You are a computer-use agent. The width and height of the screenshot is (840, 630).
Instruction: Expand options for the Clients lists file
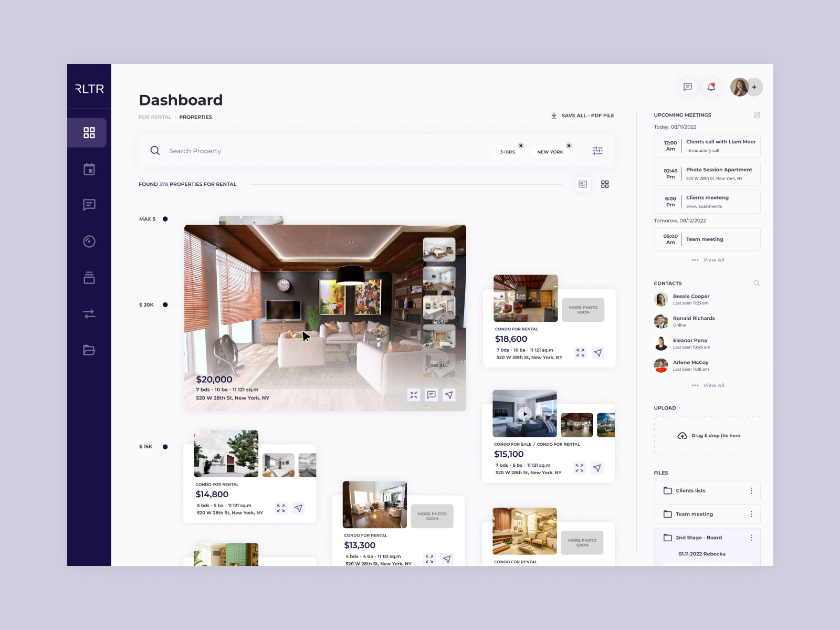pos(752,490)
